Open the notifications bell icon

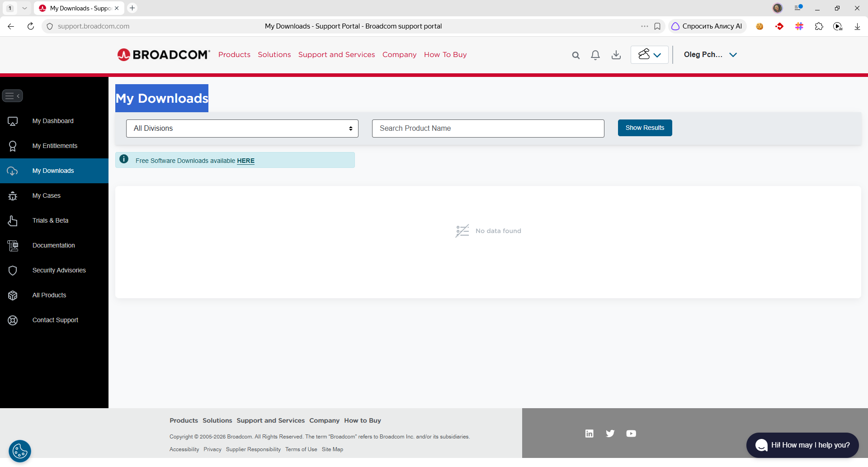click(x=595, y=55)
